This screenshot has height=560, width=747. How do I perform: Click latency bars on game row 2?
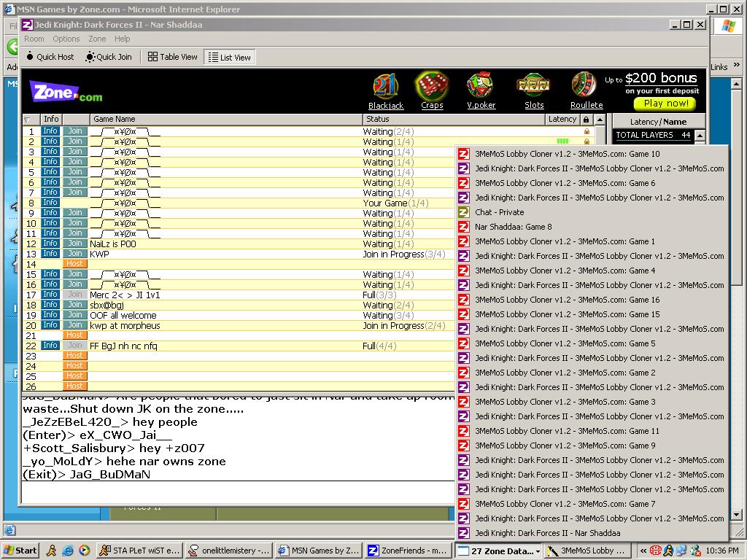[x=562, y=141]
